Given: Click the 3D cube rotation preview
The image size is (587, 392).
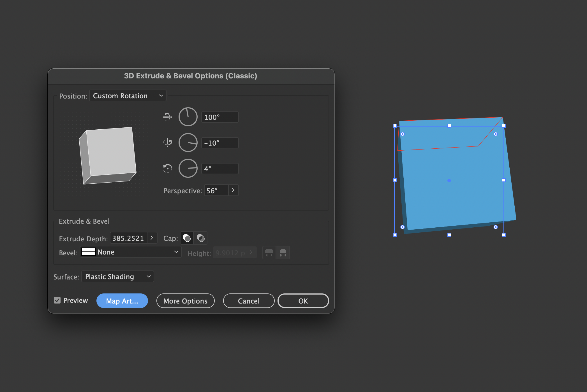Looking at the screenshot, I should [x=108, y=156].
